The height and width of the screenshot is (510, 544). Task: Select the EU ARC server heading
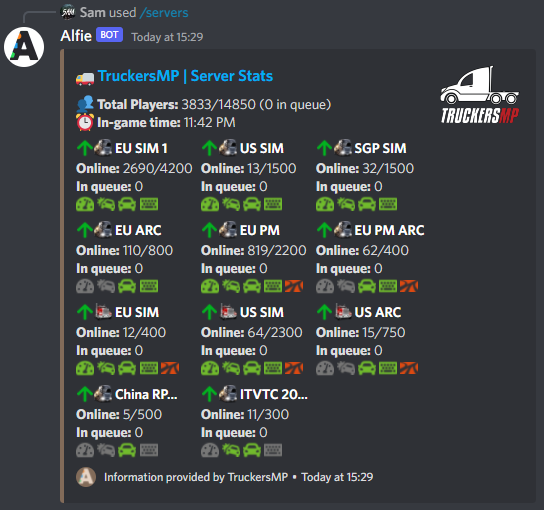[138, 230]
